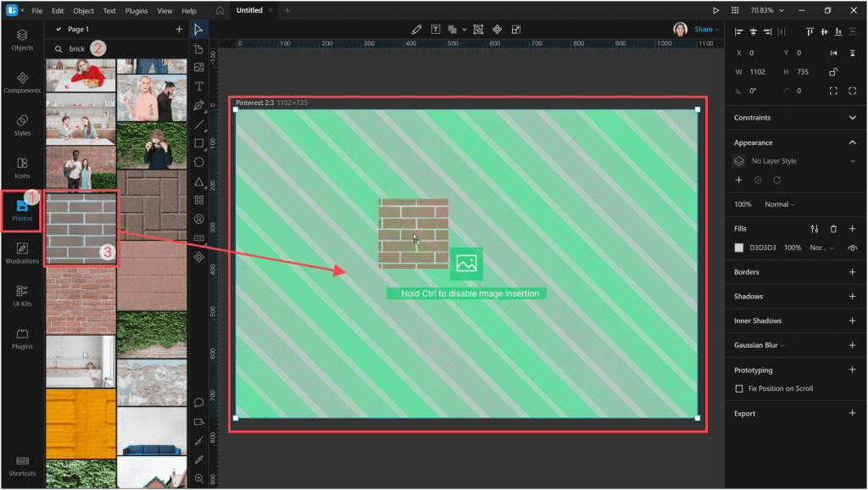Select the Triangle tool
This screenshot has width=868, height=490.
(198, 181)
